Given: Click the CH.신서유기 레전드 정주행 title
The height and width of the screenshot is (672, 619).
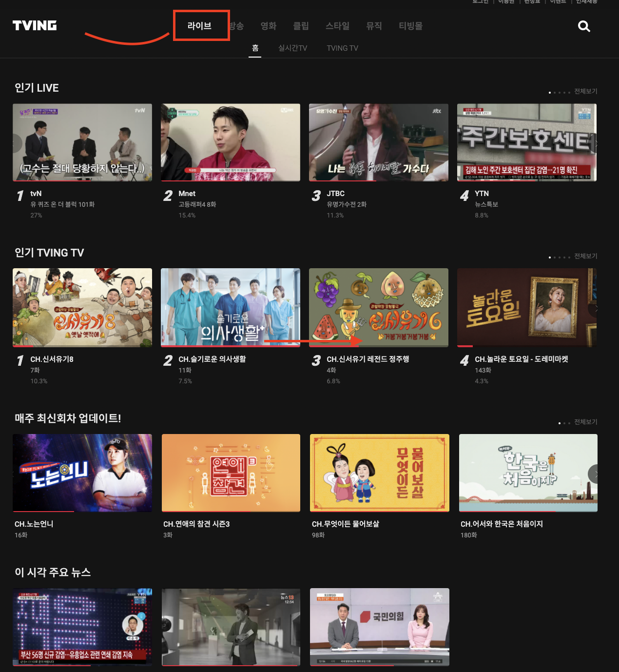Looking at the screenshot, I should [368, 359].
